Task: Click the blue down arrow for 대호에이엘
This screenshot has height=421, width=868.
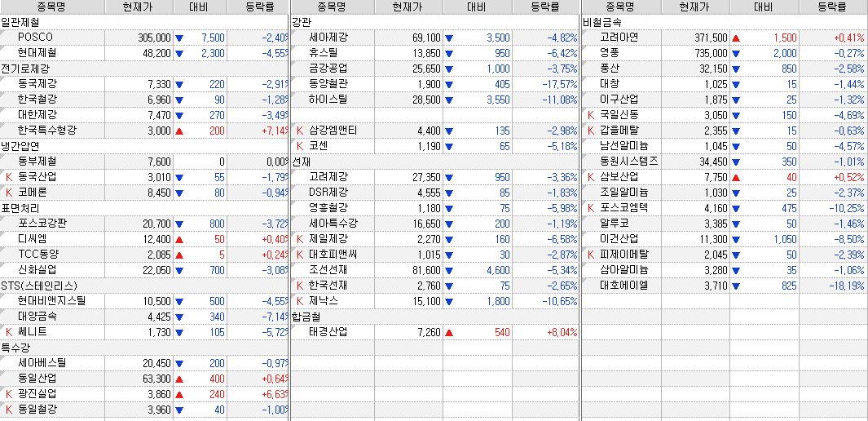Action: coord(736,286)
